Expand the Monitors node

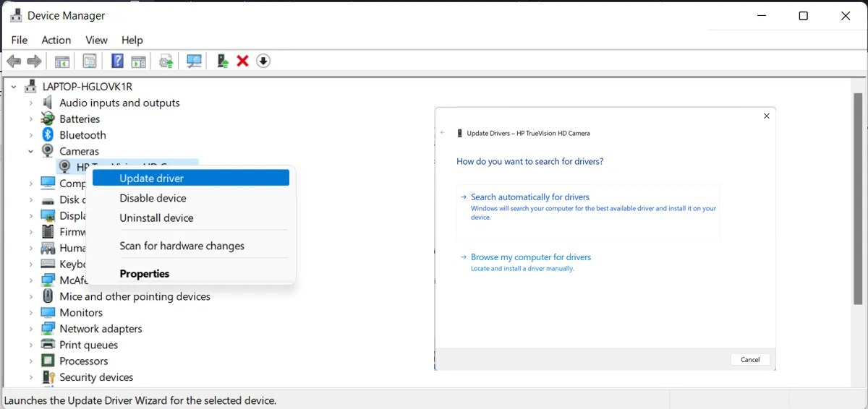point(30,313)
